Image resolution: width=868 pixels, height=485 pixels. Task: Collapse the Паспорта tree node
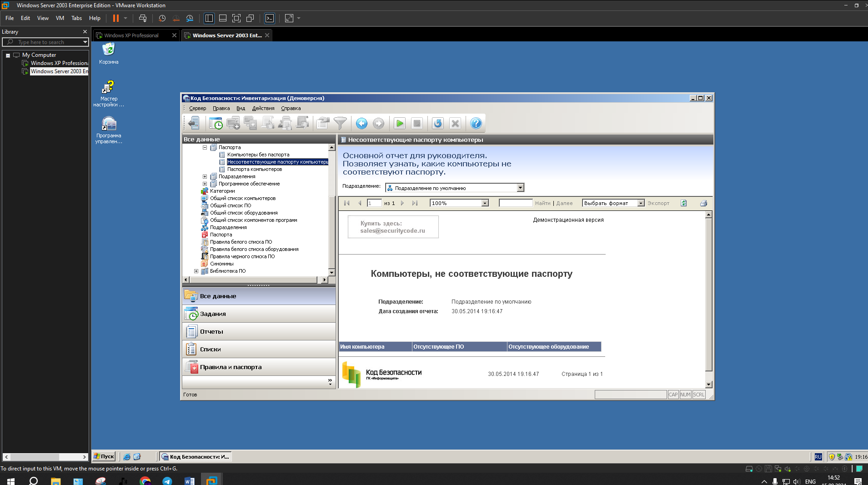[205, 147]
